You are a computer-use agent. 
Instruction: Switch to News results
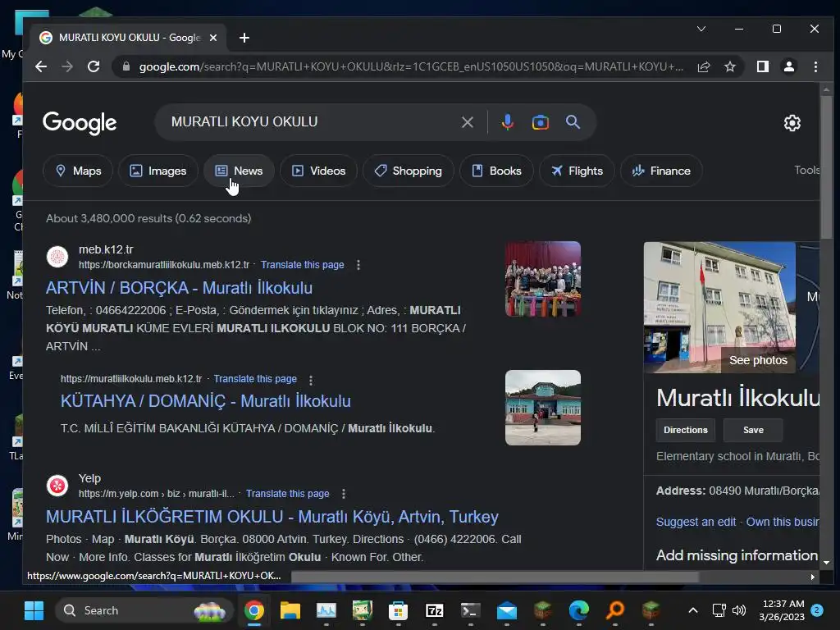pos(239,171)
